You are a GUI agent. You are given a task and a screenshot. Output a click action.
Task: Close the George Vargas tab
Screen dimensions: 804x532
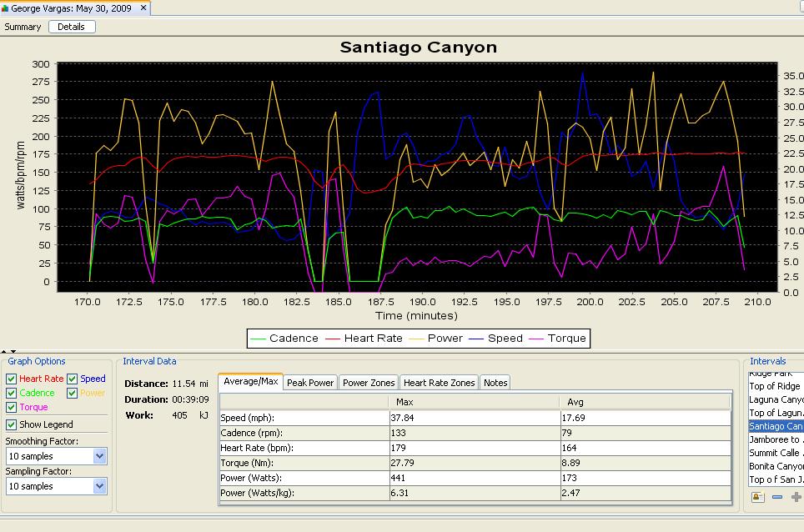(x=143, y=8)
